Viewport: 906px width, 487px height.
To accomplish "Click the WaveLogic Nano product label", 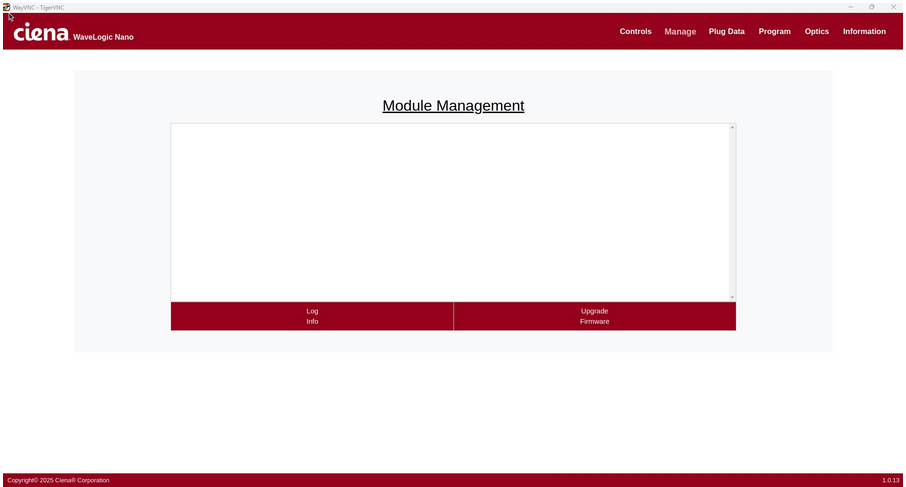I will [103, 37].
